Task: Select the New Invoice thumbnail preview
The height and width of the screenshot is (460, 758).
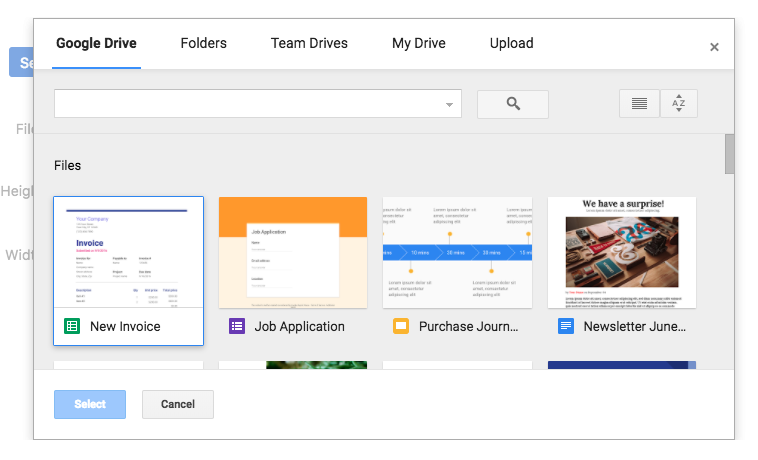Action: pos(129,252)
